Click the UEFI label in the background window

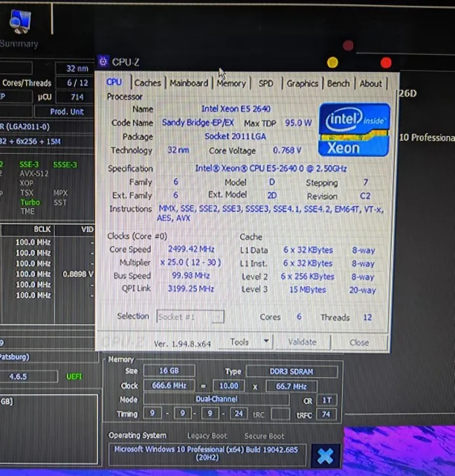[x=74, y=376]
